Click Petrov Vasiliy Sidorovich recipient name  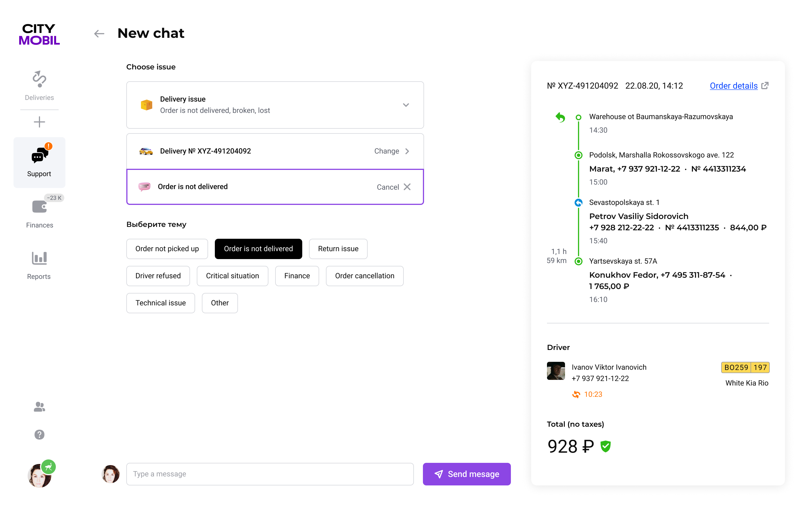(639, 216)
